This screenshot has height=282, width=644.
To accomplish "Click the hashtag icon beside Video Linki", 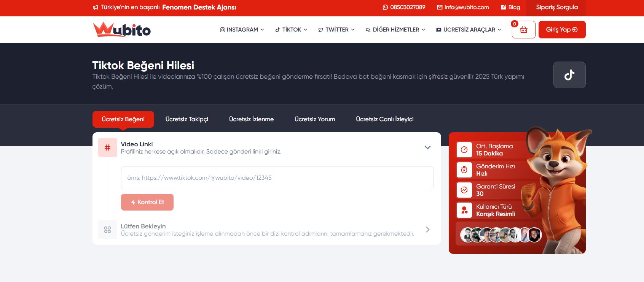I will (107, 147).
